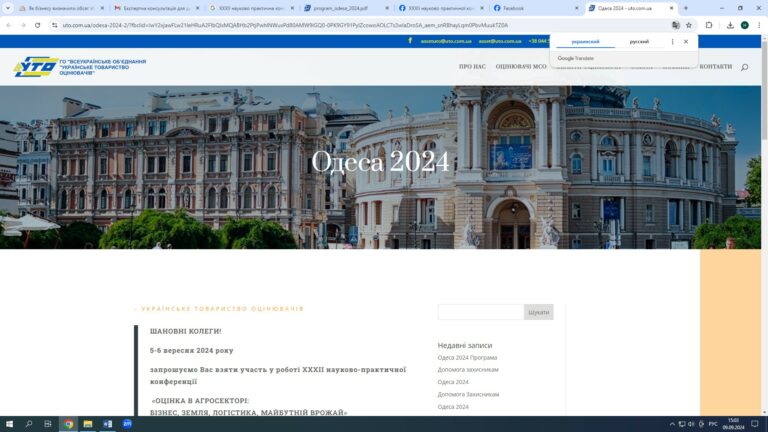The image size is (768, 432).
Task: Select 'украинский' in the translate popup
Action: point(585,42)
